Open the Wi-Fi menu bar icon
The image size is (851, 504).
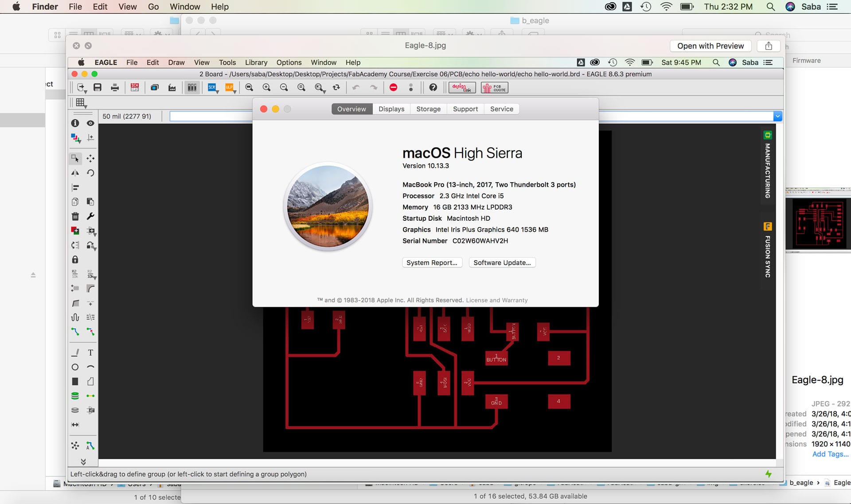pyautogui.click(x=666, y=7)
